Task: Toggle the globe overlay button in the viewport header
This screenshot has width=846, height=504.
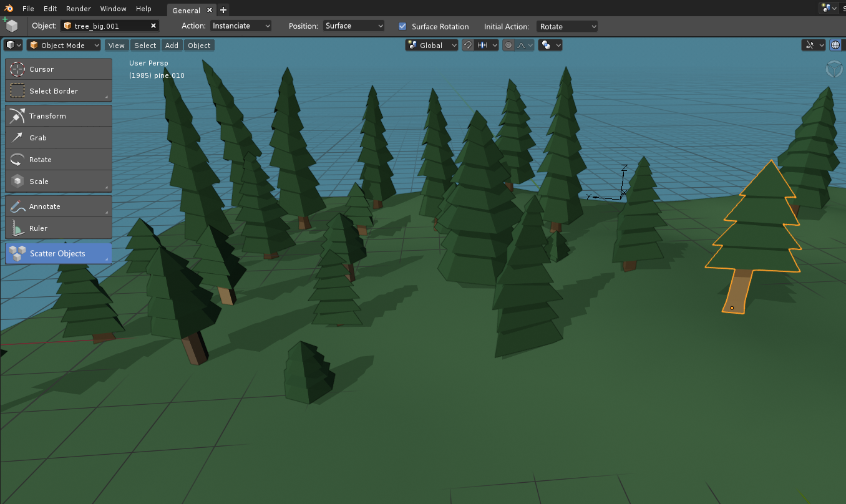Action: pos(835,46)
